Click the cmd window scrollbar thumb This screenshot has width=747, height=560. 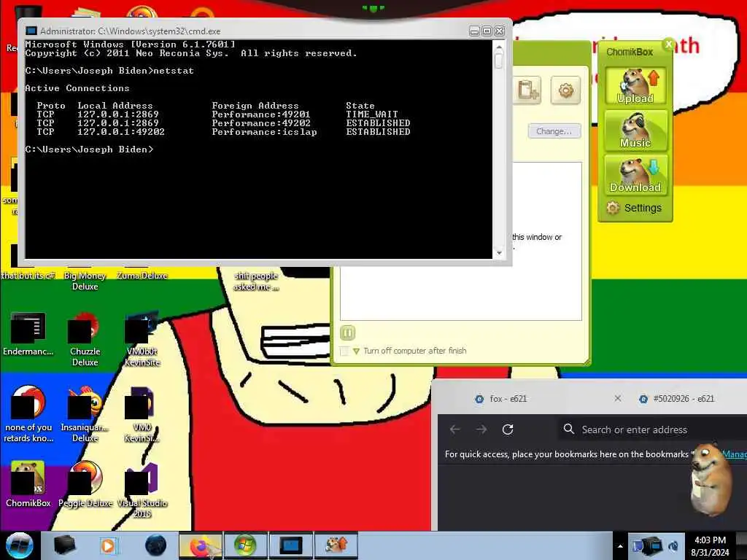499,61
